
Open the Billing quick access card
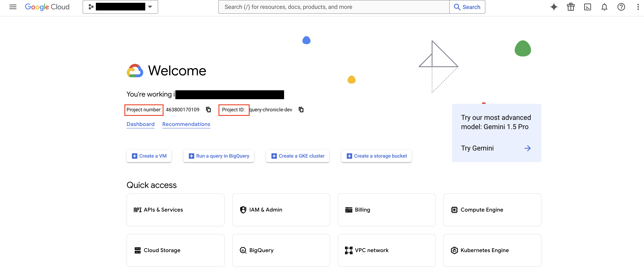click(387, 210)
